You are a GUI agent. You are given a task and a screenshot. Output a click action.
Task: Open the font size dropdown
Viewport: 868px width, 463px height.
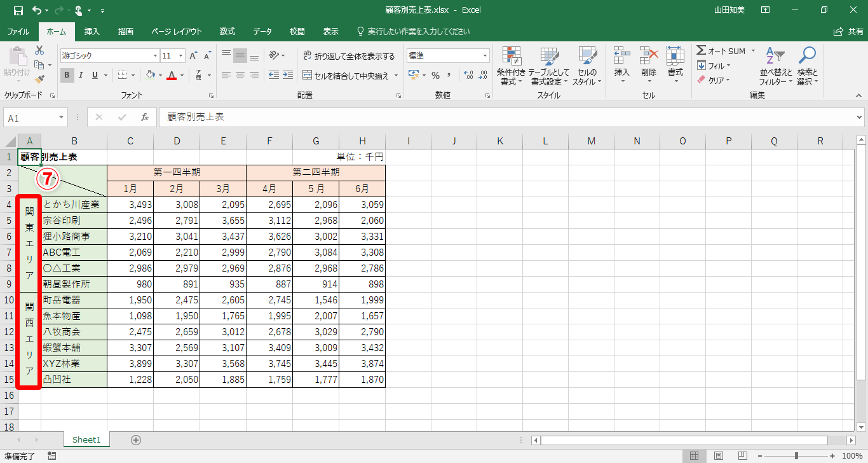180,56
